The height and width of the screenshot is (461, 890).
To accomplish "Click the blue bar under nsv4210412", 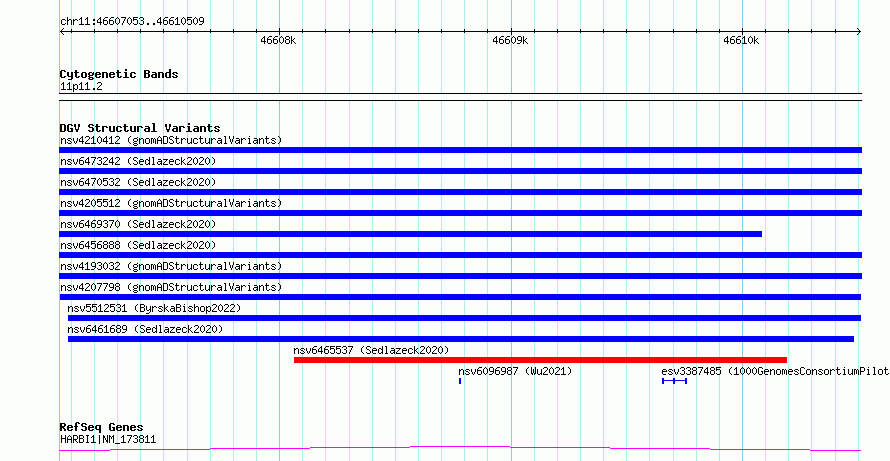I will [x=461, y=150].
